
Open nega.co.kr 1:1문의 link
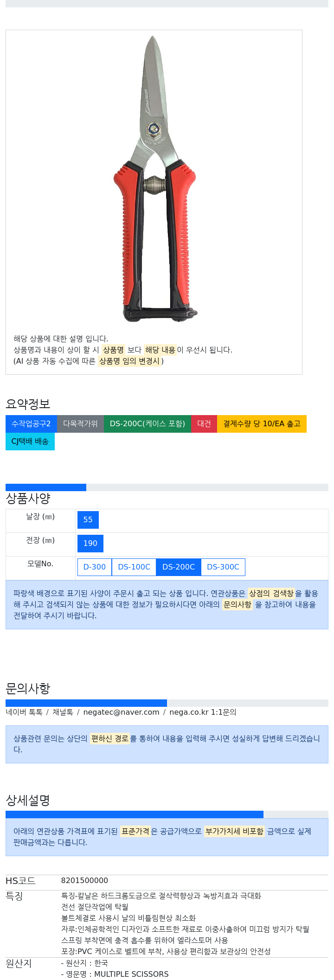(x=203, y=712)
